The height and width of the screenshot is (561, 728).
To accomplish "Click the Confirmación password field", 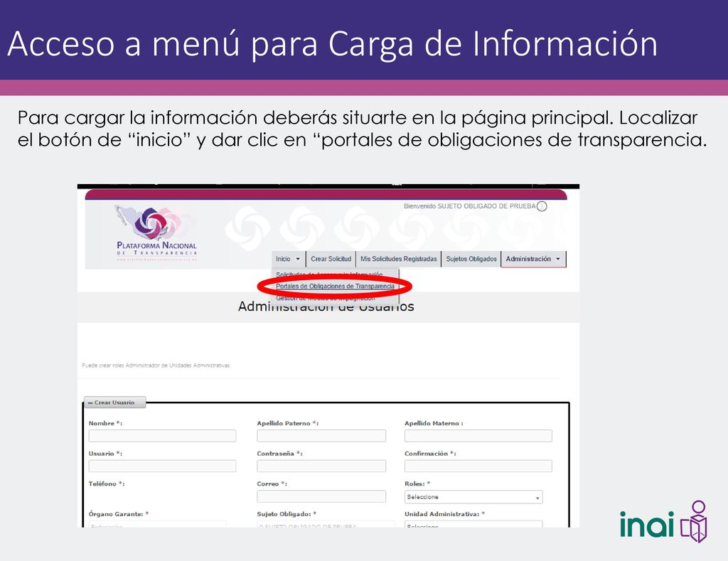I will point(478,466).
